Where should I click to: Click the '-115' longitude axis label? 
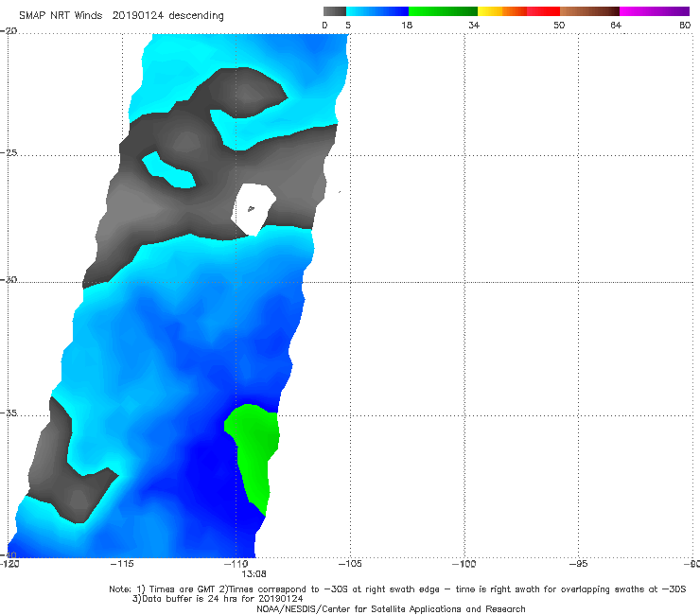tap(122, 564)
